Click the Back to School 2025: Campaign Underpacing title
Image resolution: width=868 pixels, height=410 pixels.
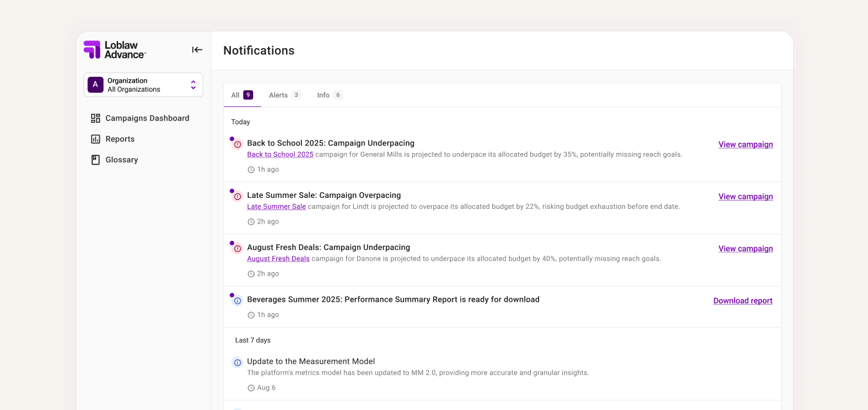pos(331,143)
